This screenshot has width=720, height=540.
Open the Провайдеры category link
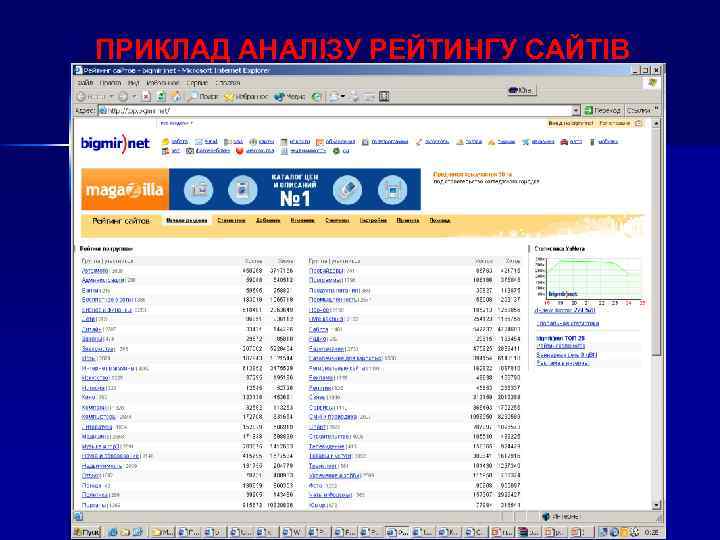[326, 271]
